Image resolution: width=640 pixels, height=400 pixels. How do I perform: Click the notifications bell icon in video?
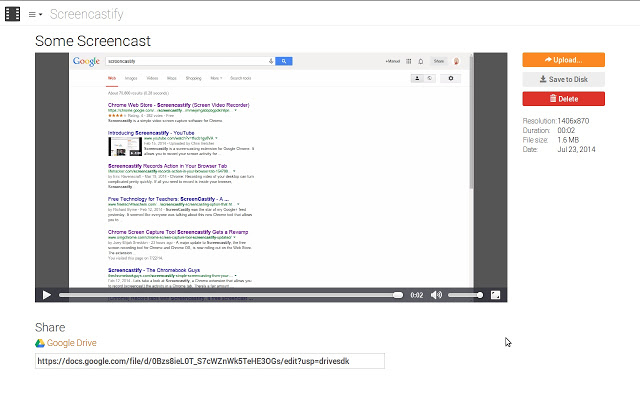(x=421, y=61)
